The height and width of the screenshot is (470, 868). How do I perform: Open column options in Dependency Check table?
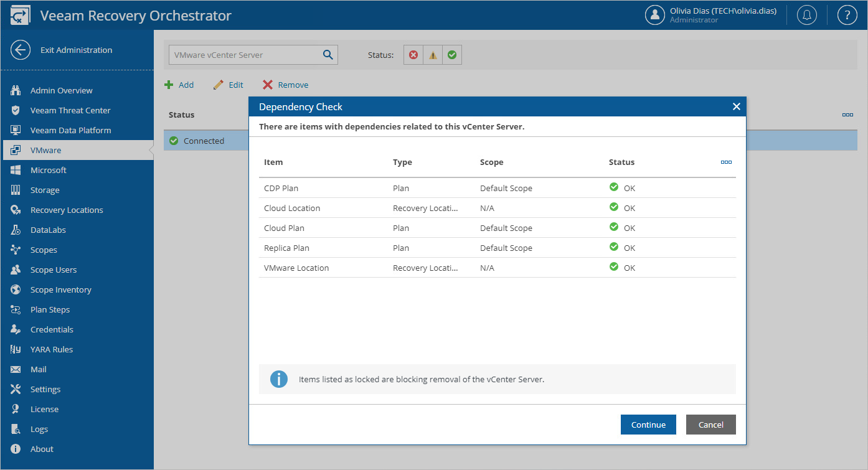point(726,162)
